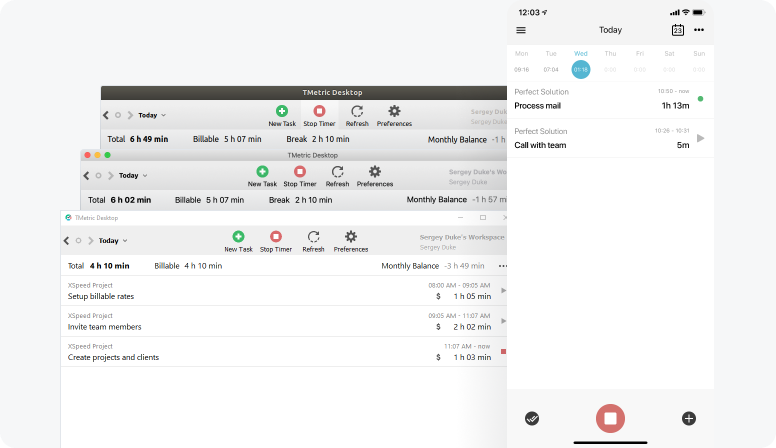Open the ellipsis menu beside Monthly Balance
776x448 pixels.
(x=502, y=266)
